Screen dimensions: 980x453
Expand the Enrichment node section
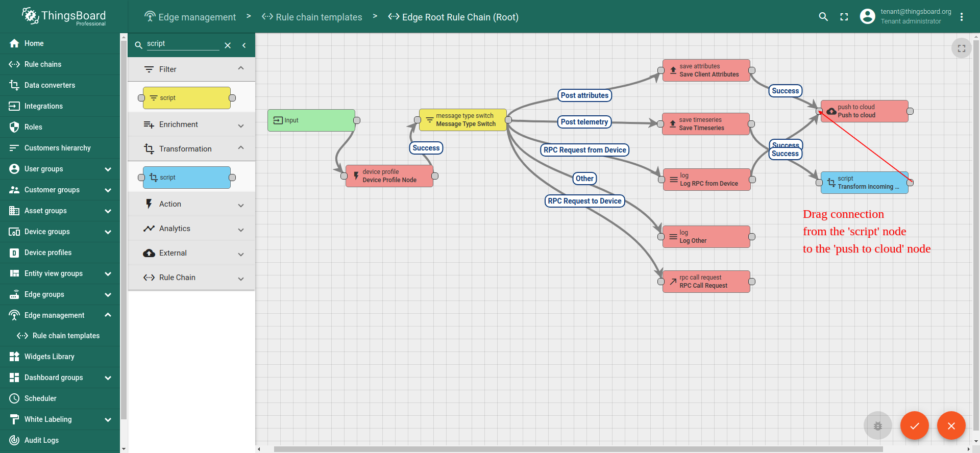click(x=191, y=124)
